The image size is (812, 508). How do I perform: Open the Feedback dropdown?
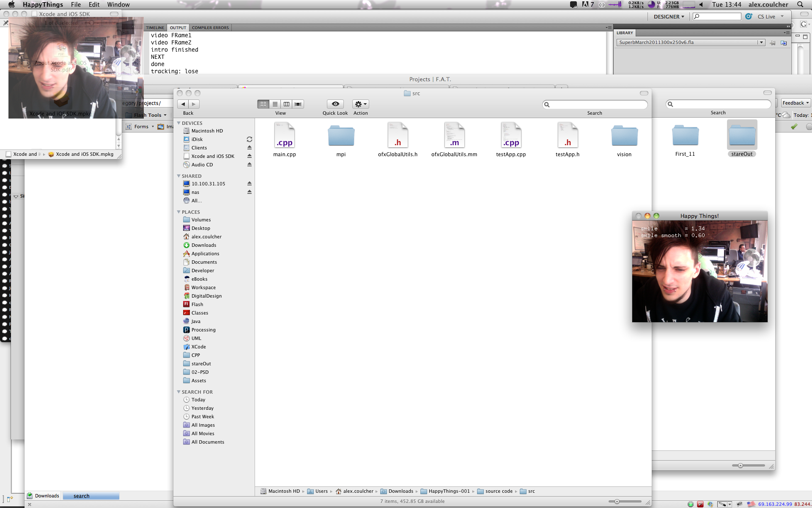click(x=796, y=103)
